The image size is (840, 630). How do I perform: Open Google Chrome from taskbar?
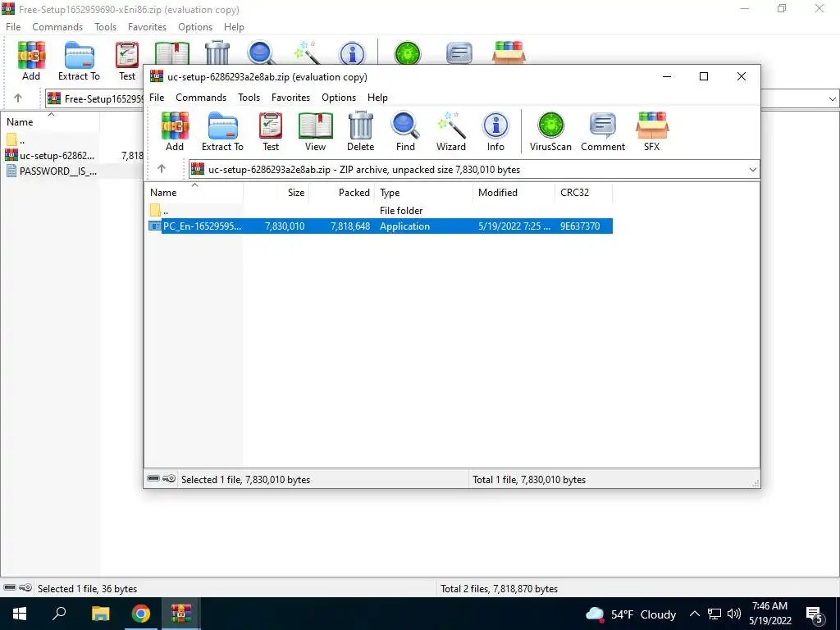click(141, 614)
